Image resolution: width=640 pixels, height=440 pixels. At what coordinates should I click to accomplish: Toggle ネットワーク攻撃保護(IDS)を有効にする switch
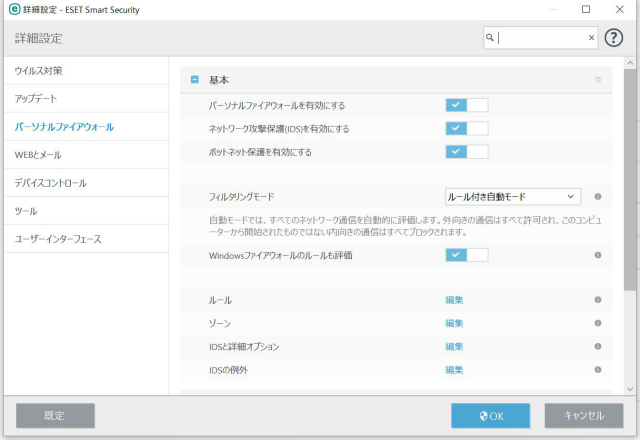(x=467, y=129)
